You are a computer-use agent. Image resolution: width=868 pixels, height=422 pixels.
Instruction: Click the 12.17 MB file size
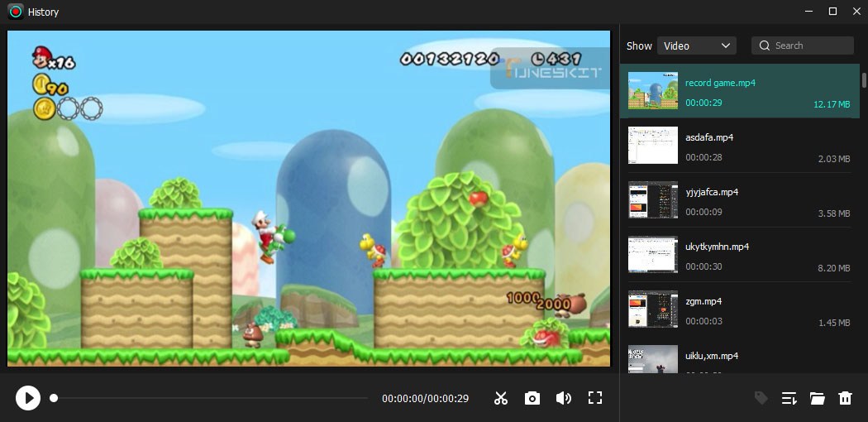click(832, 104)
